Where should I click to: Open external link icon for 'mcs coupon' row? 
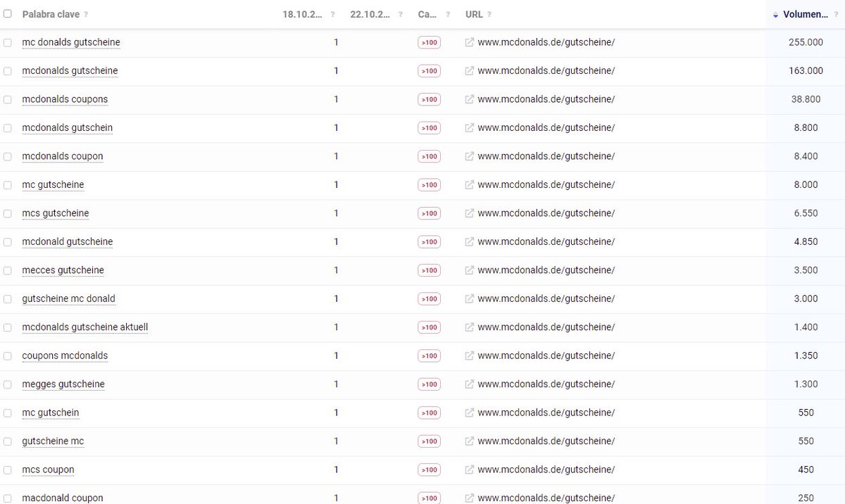(x=470, y=470)
